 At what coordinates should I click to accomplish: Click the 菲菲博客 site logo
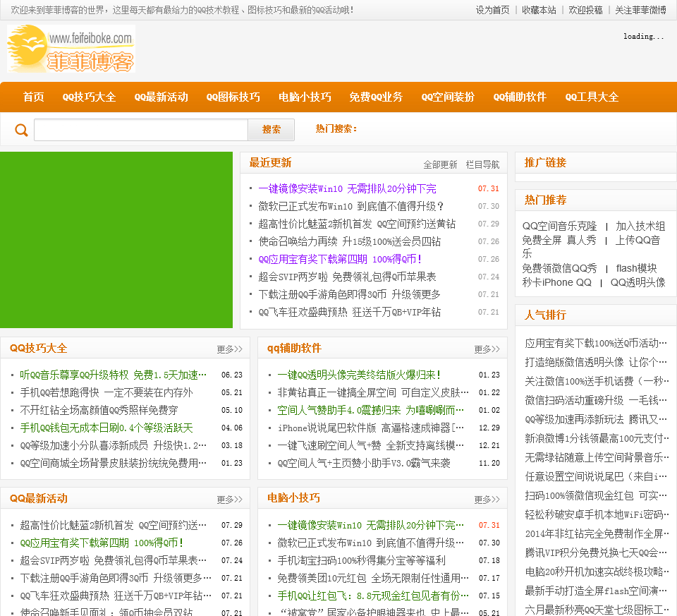[x=71, y=49]
